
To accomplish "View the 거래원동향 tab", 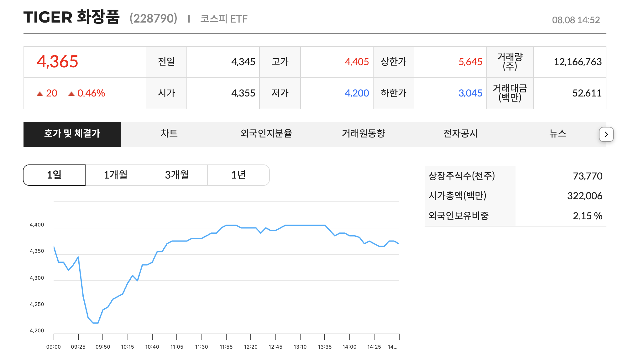I will (x=364, y=134).
